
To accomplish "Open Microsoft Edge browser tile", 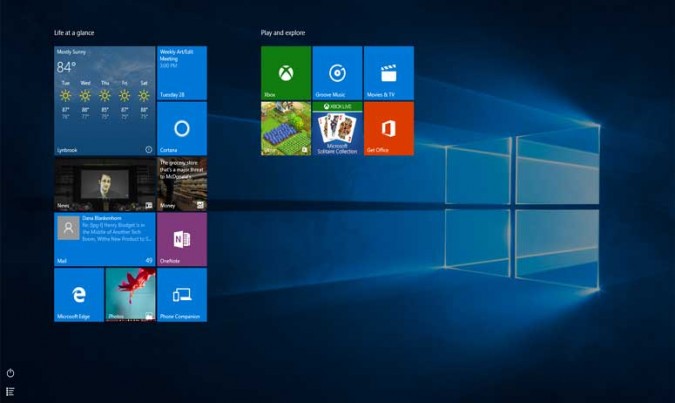I will (x=79, y=294).
